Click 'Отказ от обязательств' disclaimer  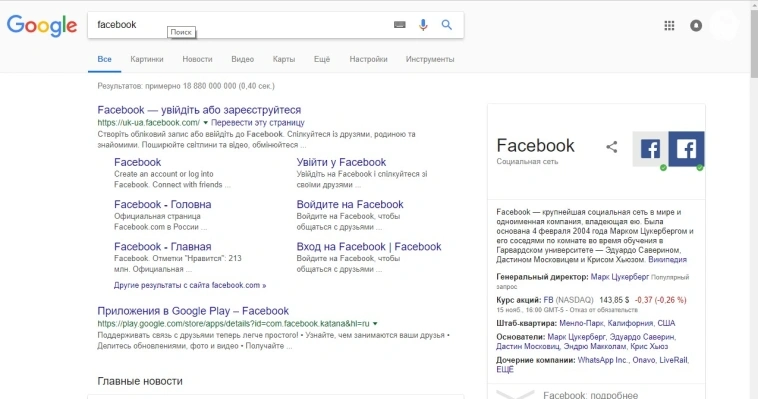(603, 310)
